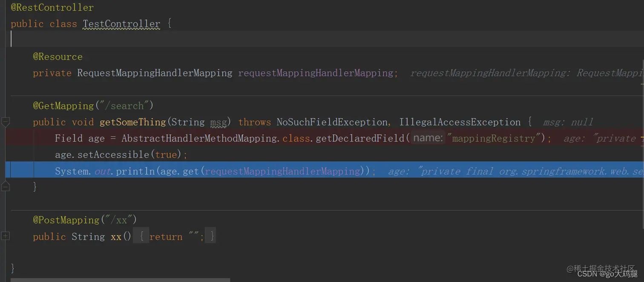Viewport: 644px width, 282px height.
Task: Click NoSuchFieldException in throws clause
Action: tap(332, 122)
